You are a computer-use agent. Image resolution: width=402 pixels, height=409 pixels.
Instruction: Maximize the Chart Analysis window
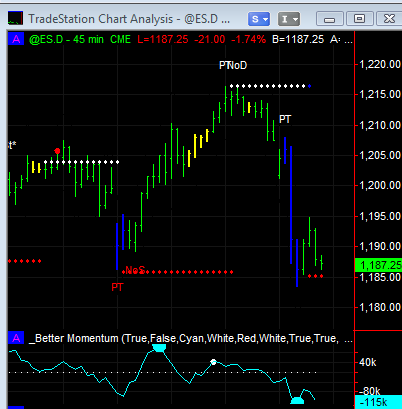pos(359,19)
